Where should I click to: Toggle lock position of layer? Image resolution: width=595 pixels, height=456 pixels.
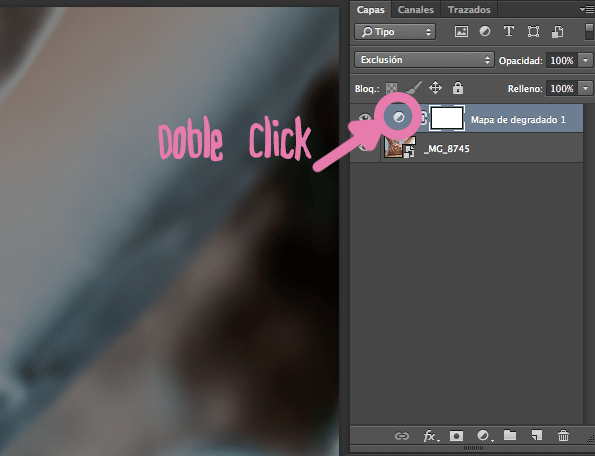(x=435, y=88)
